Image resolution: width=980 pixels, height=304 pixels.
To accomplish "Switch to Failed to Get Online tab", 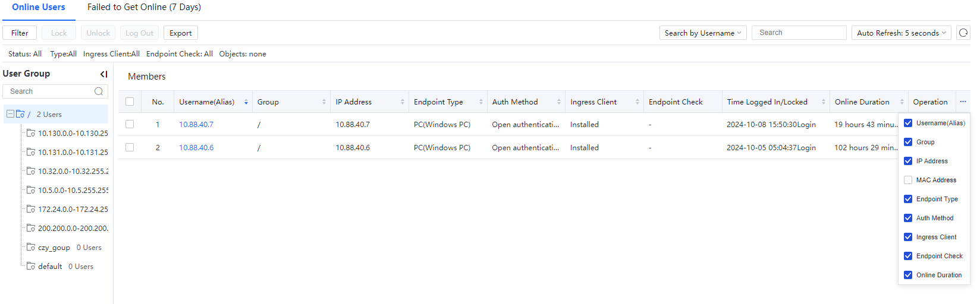I will (144, 7).
